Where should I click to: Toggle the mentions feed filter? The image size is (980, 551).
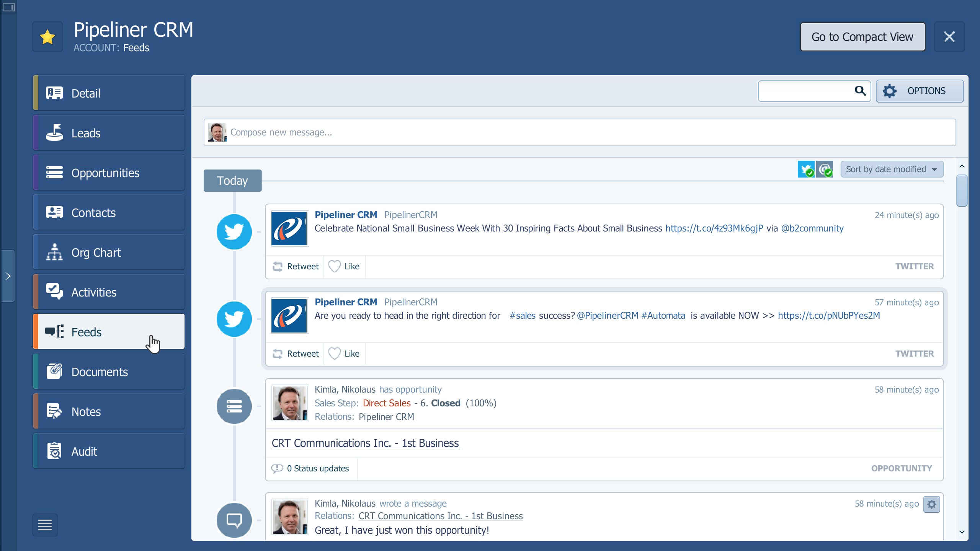click(x=825, y=169)
